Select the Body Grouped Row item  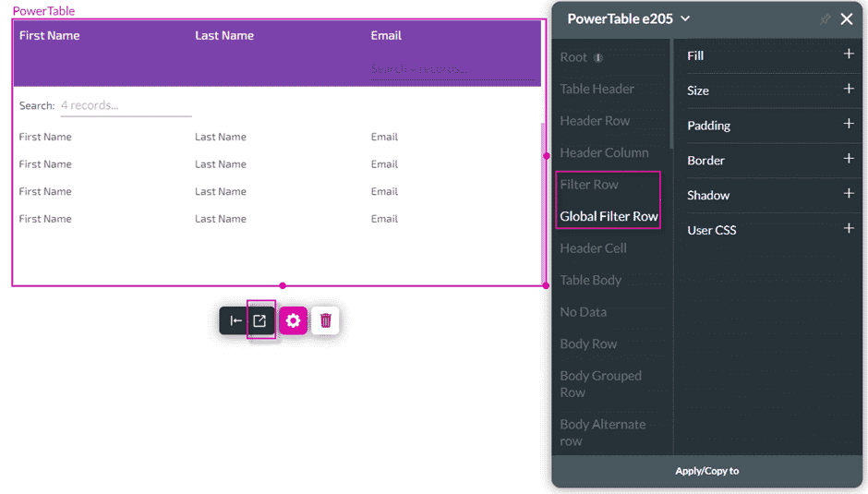coord(600,384)
